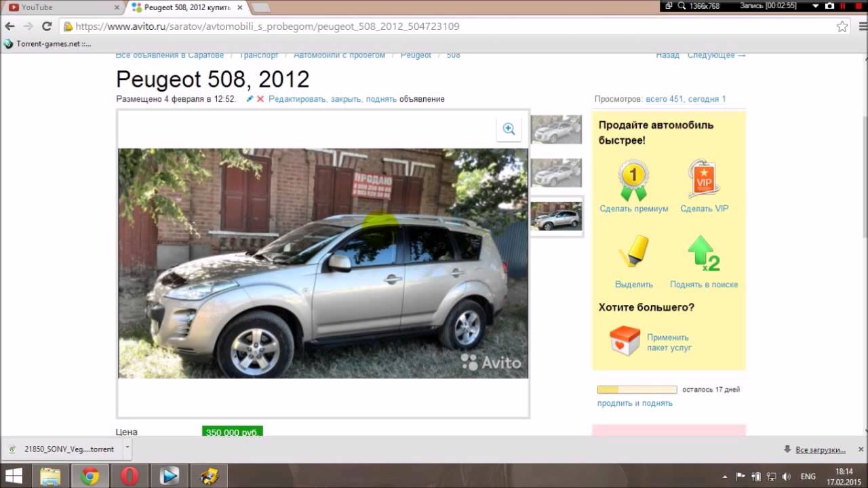The width and height of the screenshot is (868, 488).
Task: Open Автомобили с пробегом breadcrumb
Action: coord(339,55)
